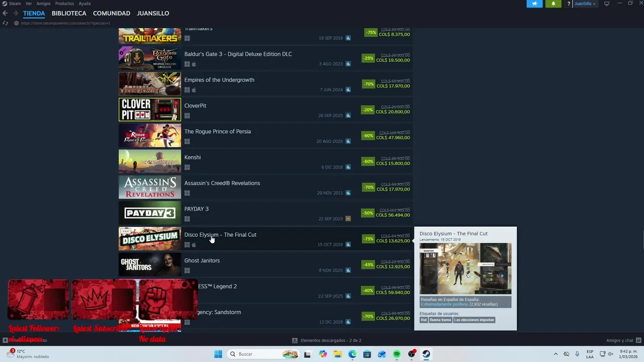Click the Windows taskbar Buscar search box
Image resolution: width=644 pixels, height=362 pixels.
tap(264, 354)
